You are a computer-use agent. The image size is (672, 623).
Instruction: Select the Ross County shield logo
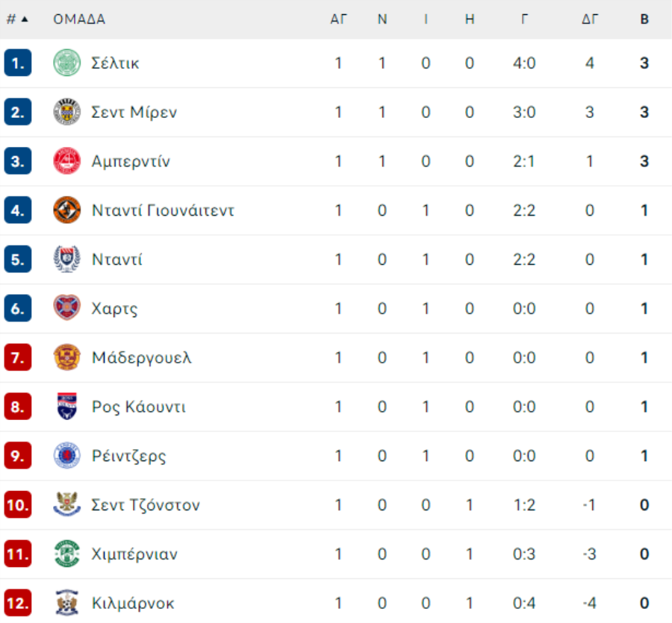click(x=67, y=407)
